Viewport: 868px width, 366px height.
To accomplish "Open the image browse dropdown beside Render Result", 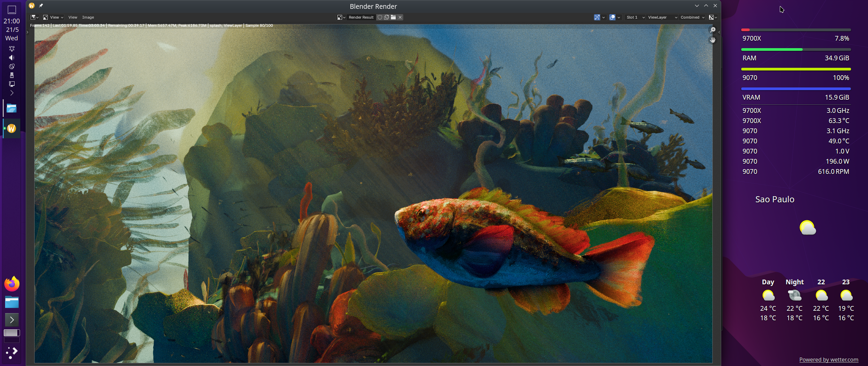I will (x=341, y=17).
